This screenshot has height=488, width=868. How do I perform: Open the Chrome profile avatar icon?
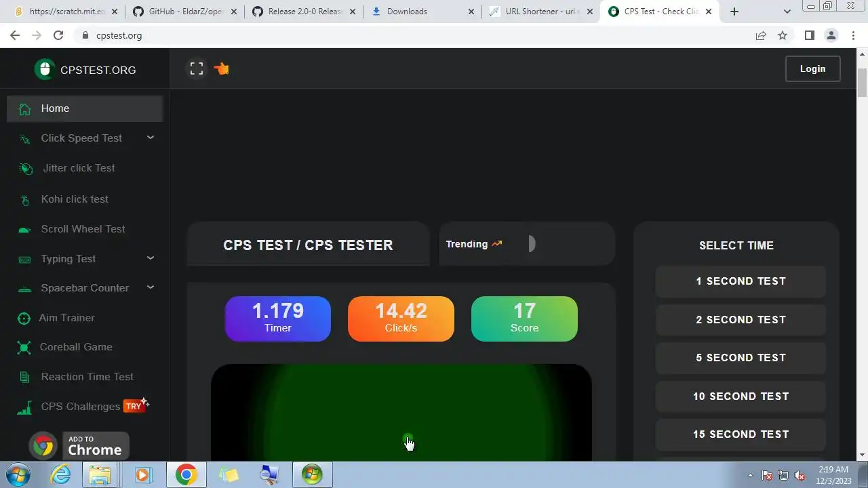tap(831, 35)
